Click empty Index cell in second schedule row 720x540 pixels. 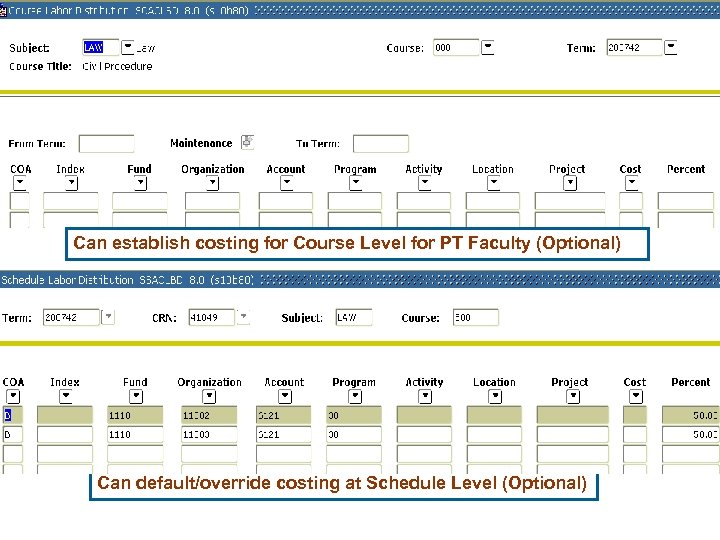pyautogui.click(x=65, y=434)
